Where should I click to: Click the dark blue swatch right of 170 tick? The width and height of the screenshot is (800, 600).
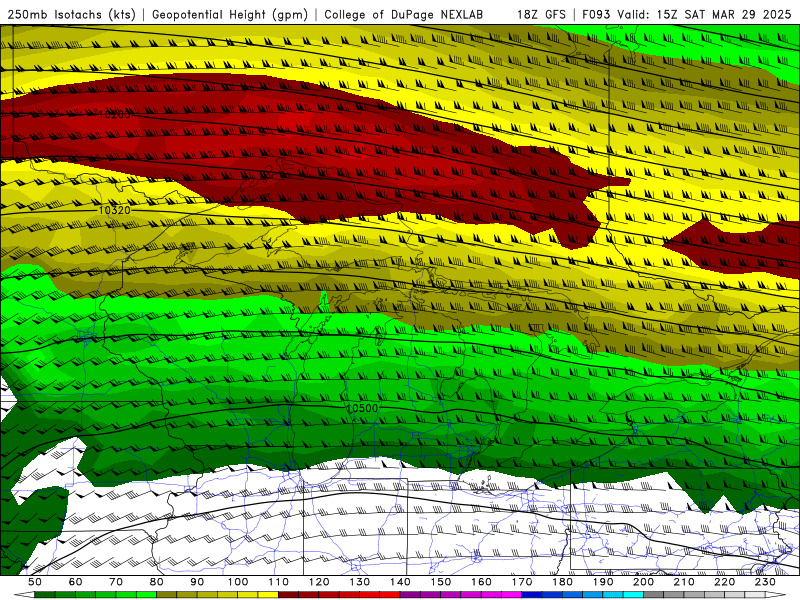[532, 595]
